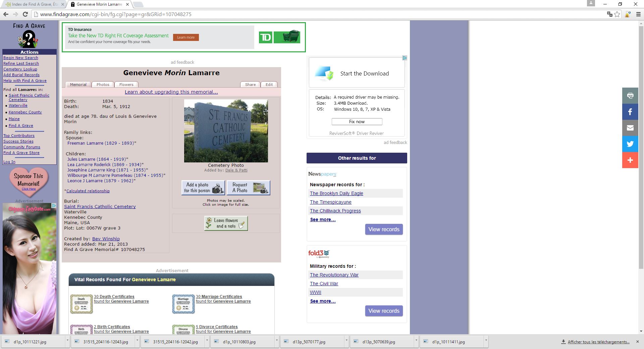Click the Find A Grave logo
This screenshot has height=349, width=644.
click(x=29, y=35)
